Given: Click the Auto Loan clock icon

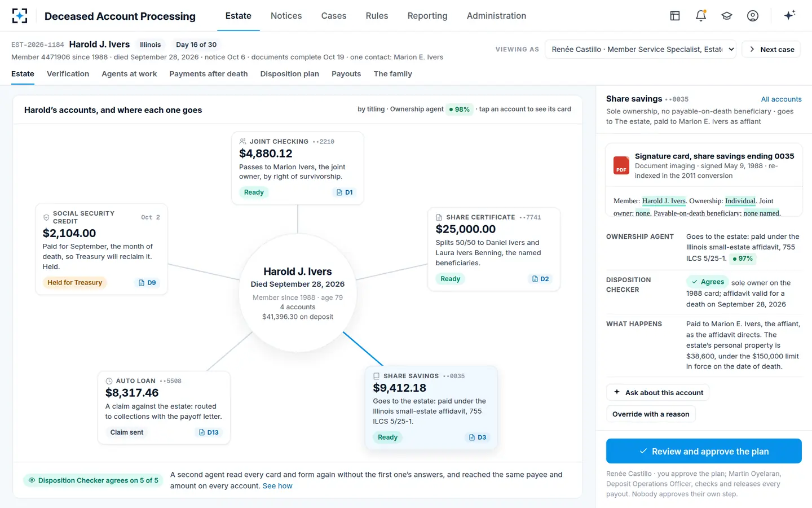Looking at the screenshot, I should [109, 381].
